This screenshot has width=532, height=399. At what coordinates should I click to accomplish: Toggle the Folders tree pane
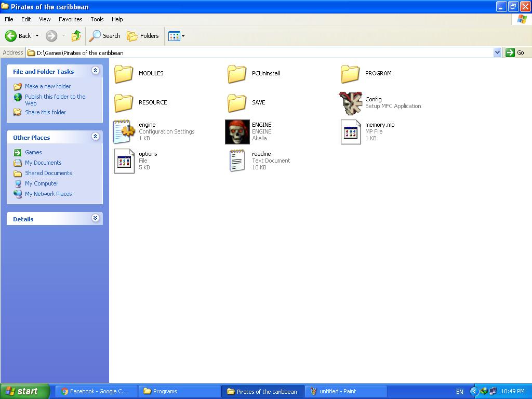point(142,36)
